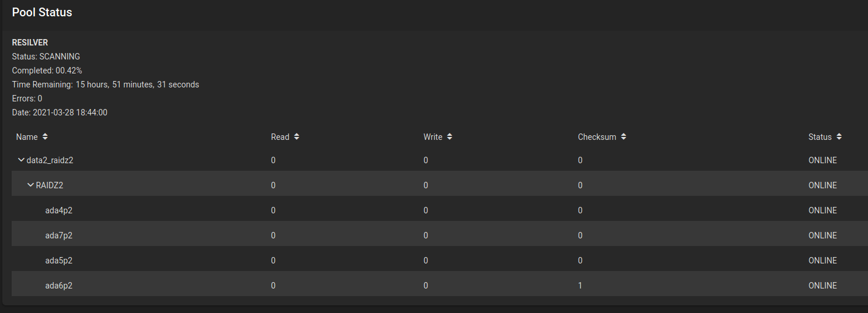Screen dimensions: 868x313
Task: Click the Checksum column header text
Action: click(x=597, y=137)
